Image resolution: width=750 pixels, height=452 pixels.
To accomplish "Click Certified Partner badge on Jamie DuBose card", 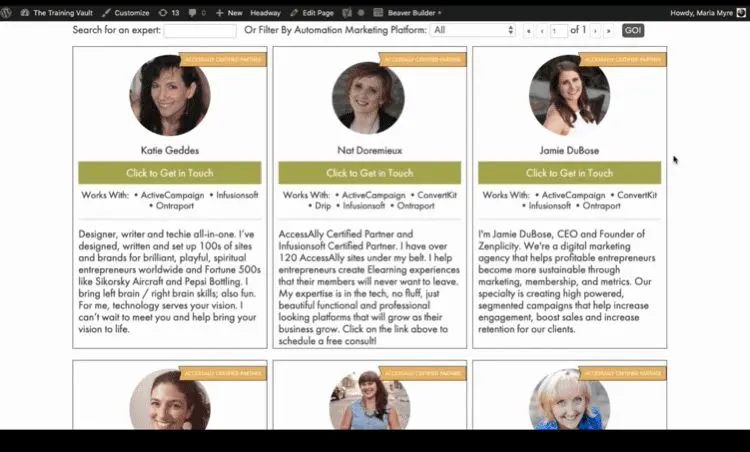I will tap(623, 60).
